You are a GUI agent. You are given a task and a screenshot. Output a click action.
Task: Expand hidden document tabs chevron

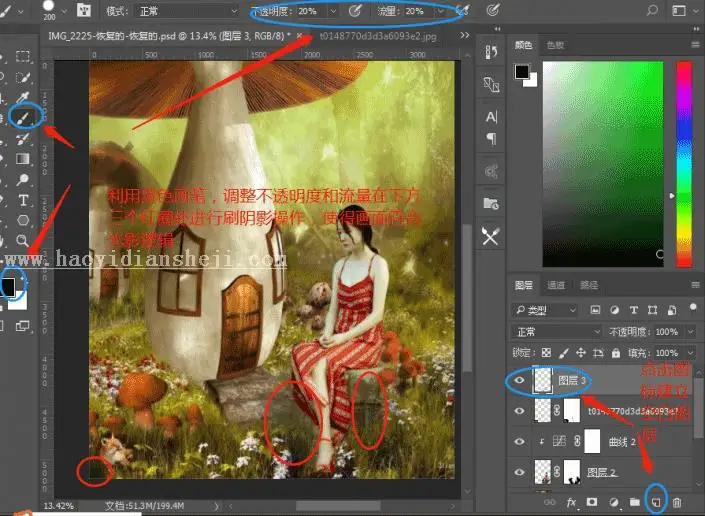tap(464, 35)
